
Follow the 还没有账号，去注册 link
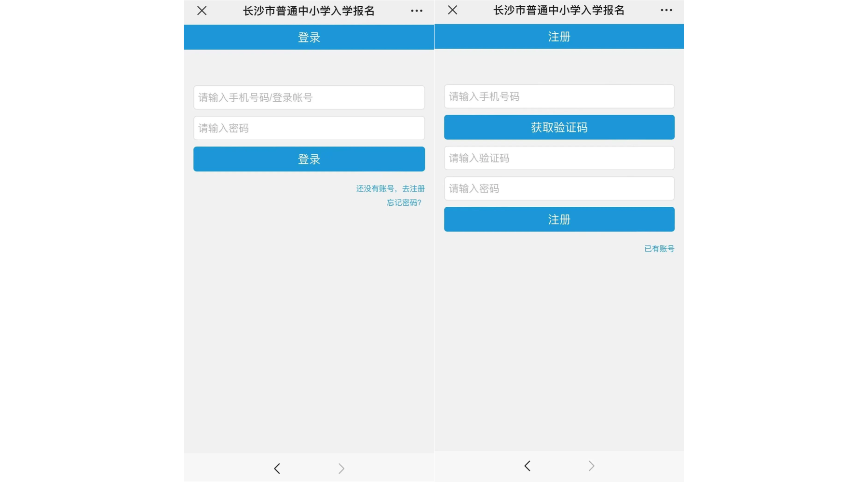tap(390, 188)
